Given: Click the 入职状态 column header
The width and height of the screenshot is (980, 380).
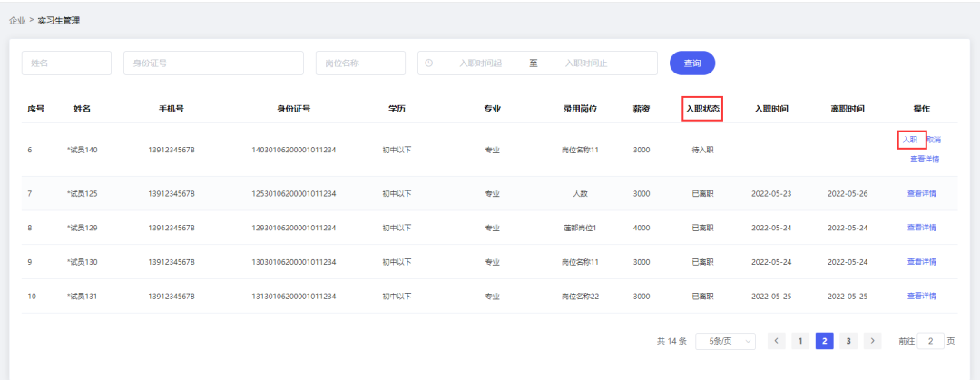Looking at the screenshot, I should [x=702, y=109].
